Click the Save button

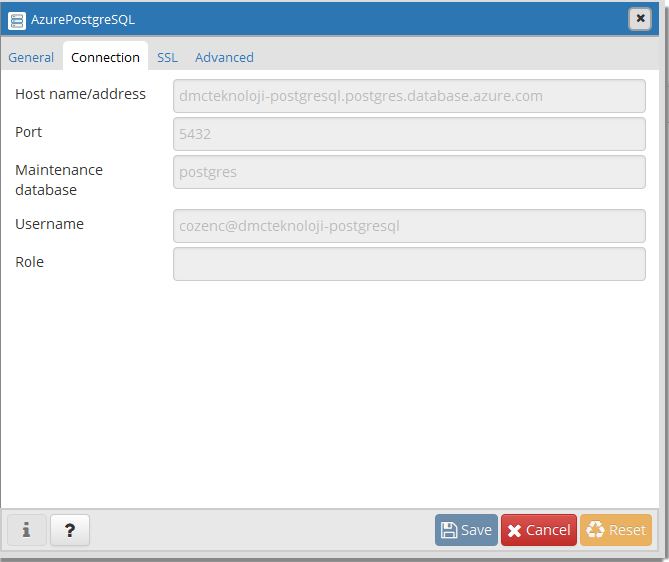click(x=466, y=530)
